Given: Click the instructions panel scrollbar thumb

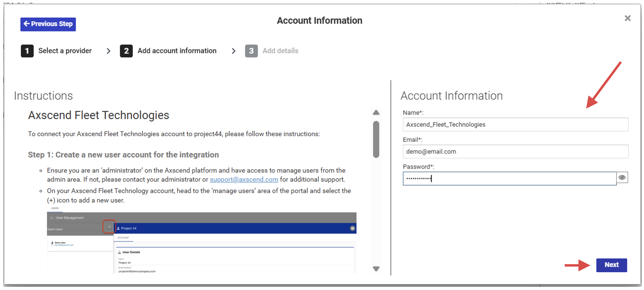Looking at the screenshot, I should pos(376,140).
